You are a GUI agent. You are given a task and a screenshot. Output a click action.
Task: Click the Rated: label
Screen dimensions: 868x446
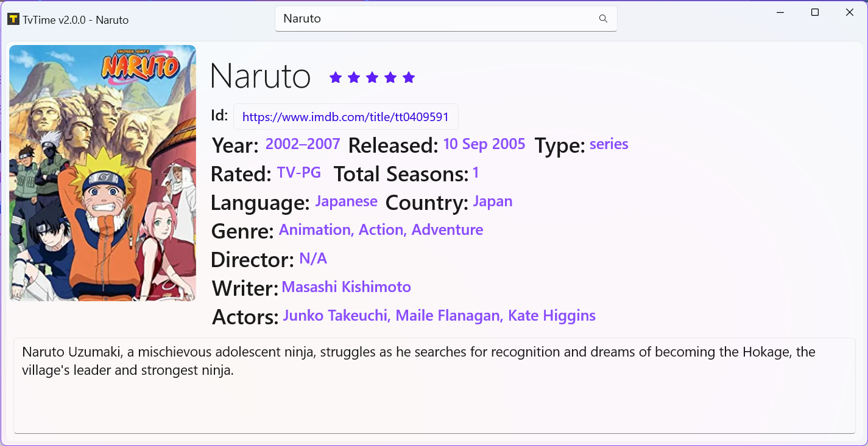pyautogui.click(x=241, y=175)
